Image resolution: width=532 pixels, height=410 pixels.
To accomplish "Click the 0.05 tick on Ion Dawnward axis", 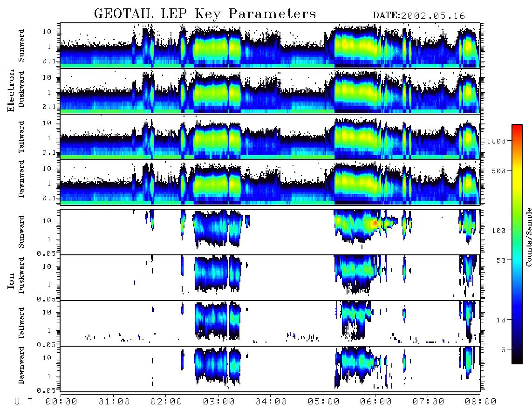I will click(x=46, y=390).
